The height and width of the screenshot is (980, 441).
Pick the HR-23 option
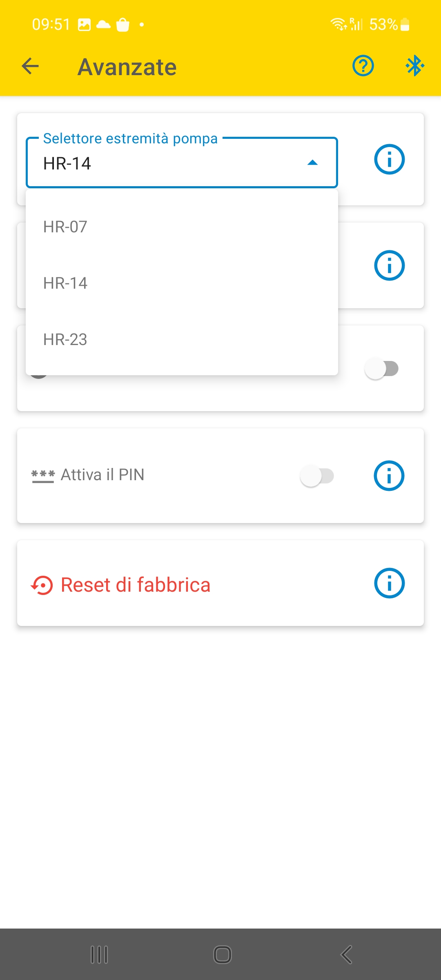point(182,339)
